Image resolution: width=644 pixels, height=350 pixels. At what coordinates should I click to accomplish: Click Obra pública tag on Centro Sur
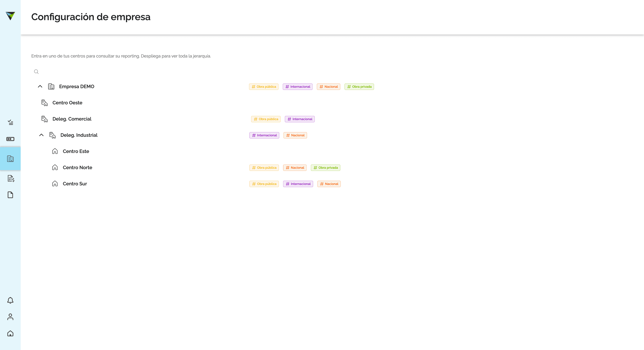(264, 184)
